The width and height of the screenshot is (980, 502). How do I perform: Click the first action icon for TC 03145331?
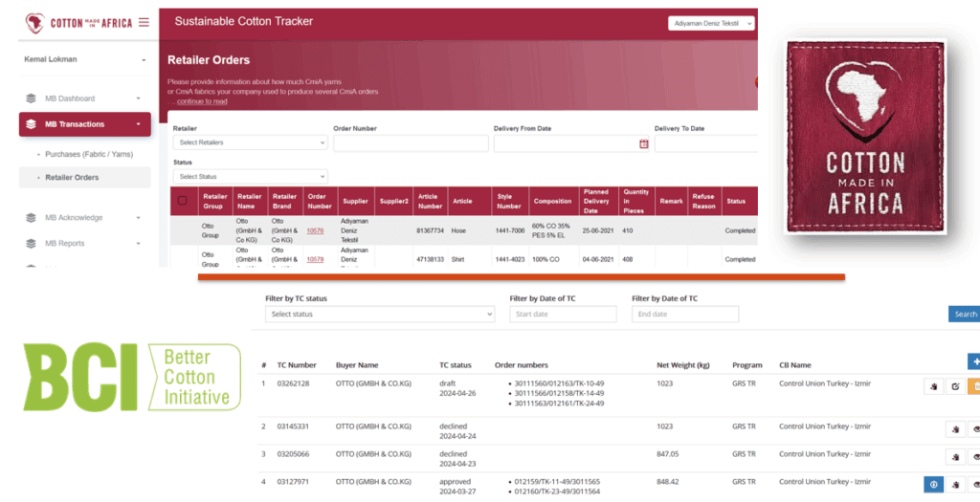(x=955, y=430)
